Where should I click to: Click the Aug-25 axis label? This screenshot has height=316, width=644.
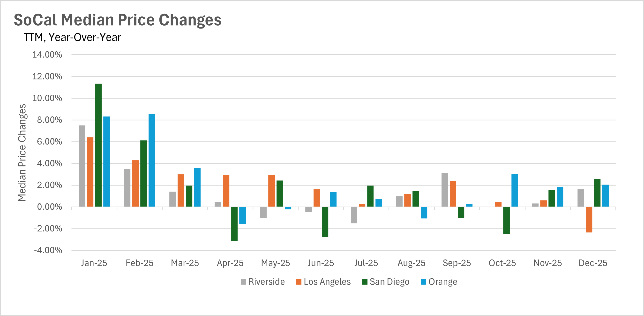[412, 263]
